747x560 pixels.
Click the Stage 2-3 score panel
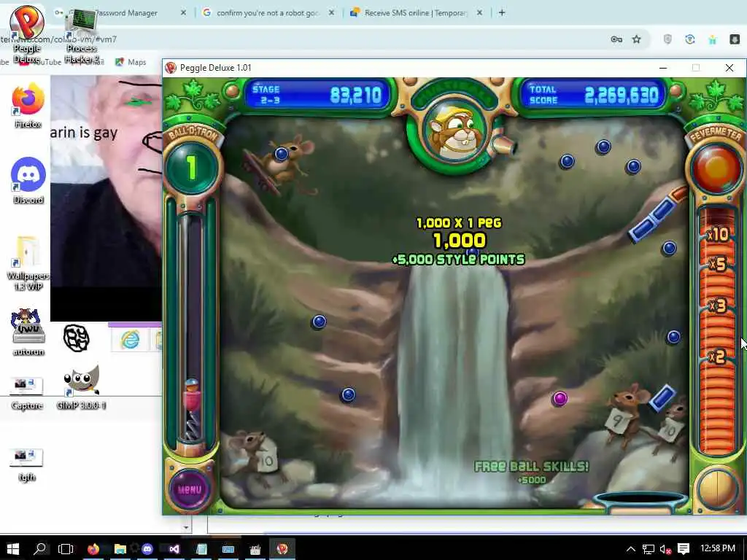317,94
